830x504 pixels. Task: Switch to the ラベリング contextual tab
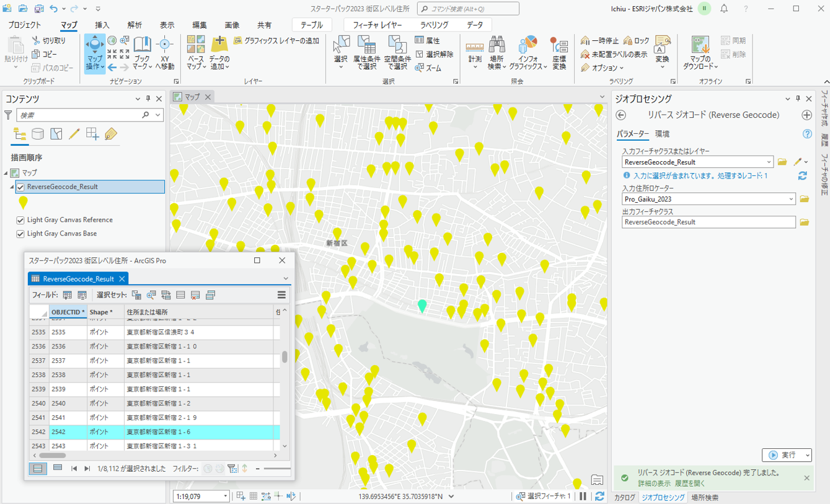click(434, 25)
